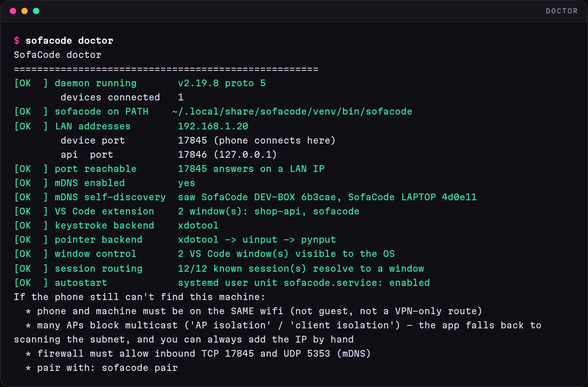Image resolution: width=588 pixels, height=387 pixels.
Task: Click the 'autostart' label
Action: click(81, 283)
